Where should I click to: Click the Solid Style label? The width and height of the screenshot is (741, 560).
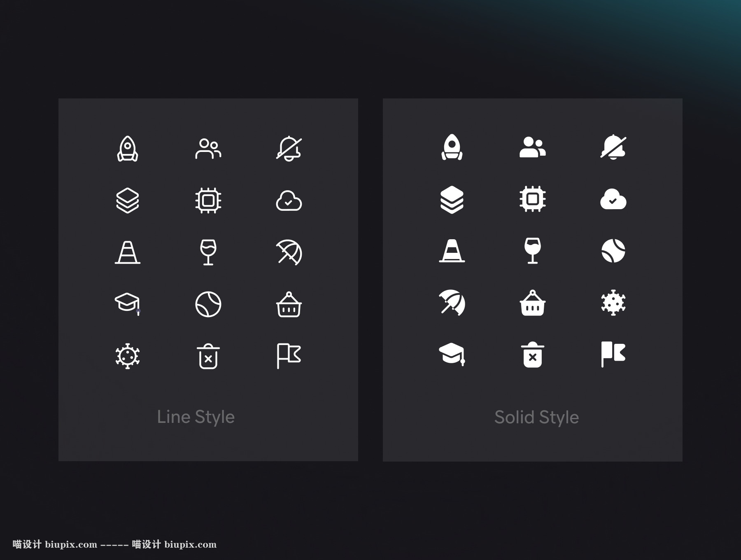[536, 417]
